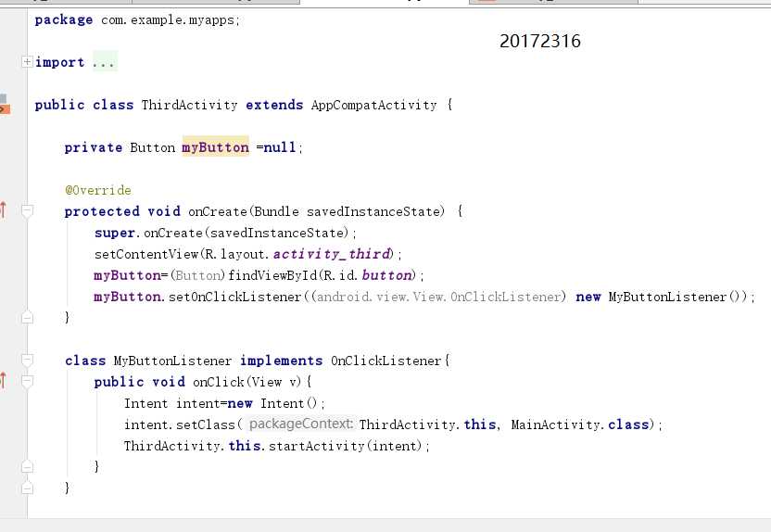The height and width of the screenshot is (532, 771).
Task: Click the 'protected' keyword
Action: click(102, 211)
